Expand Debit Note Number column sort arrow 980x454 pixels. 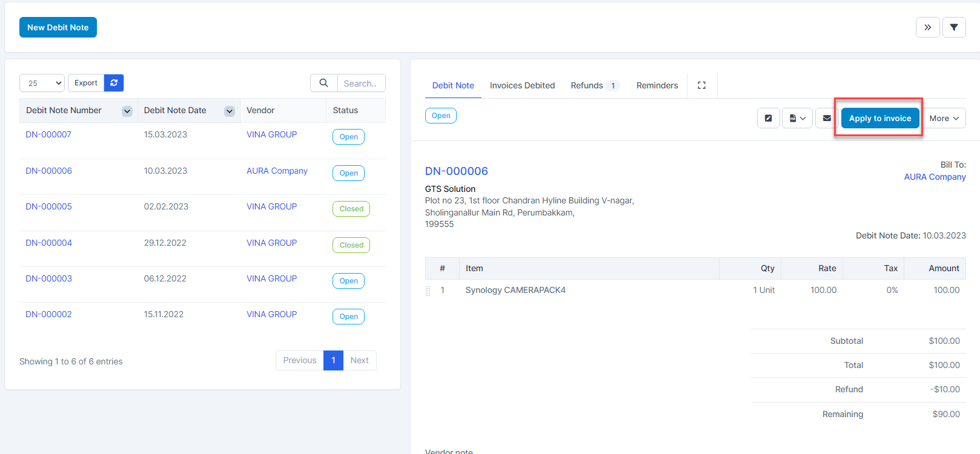click(127, 111)
